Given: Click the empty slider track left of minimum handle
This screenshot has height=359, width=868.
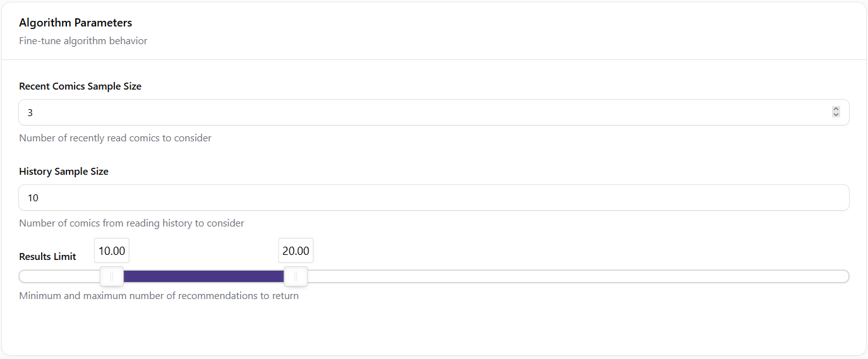Looking at the screenshot, I should point(60,276).
